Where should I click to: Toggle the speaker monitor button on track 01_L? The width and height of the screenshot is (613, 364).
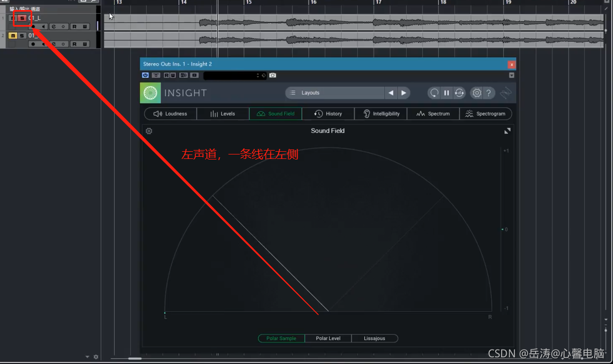tap(43, 27)
